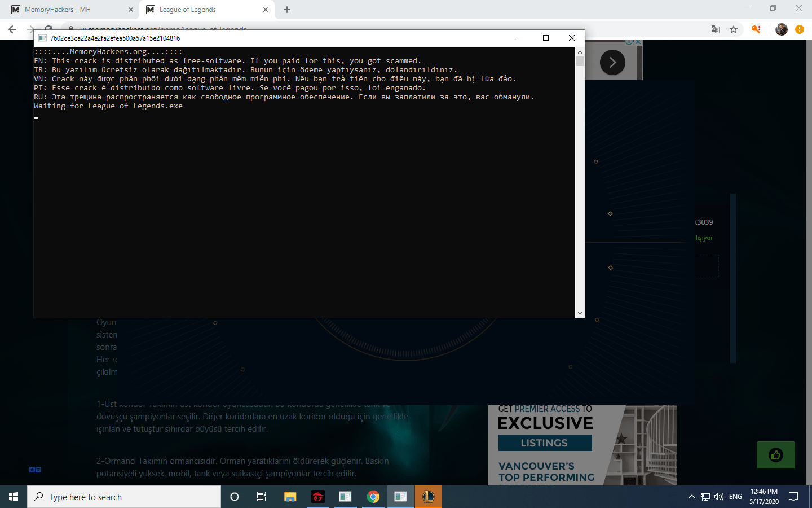812x508 pixels.
Task: Click the console vertical scrollbar thumb
Action: point(580,61)
